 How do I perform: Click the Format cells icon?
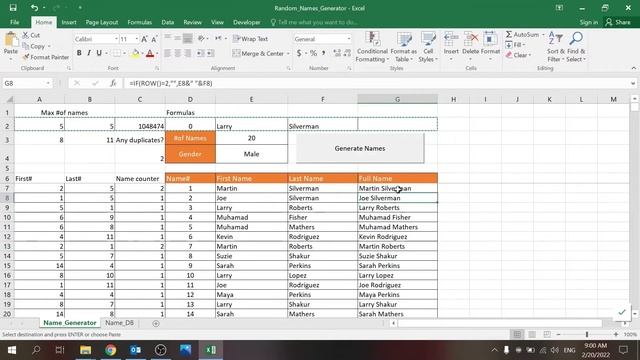click(490, 40)
